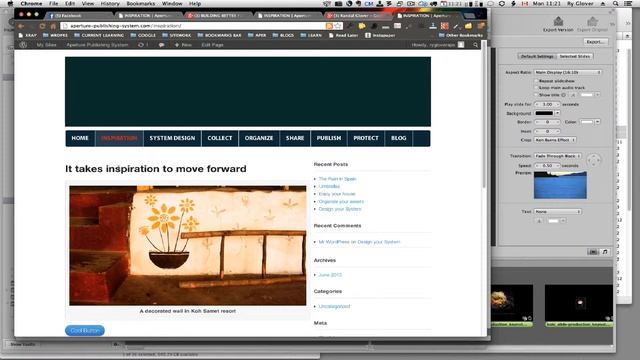Open the title color dropdown arrow beside Show title
Image resolution: width=640 pixels, height=360 pixels.
pyautogui.click(x=598, y=95)
